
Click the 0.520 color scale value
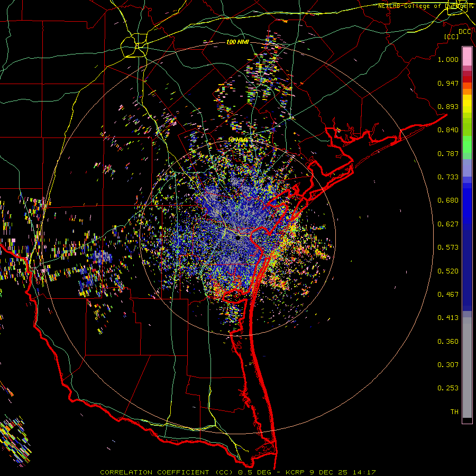point(448,271)
